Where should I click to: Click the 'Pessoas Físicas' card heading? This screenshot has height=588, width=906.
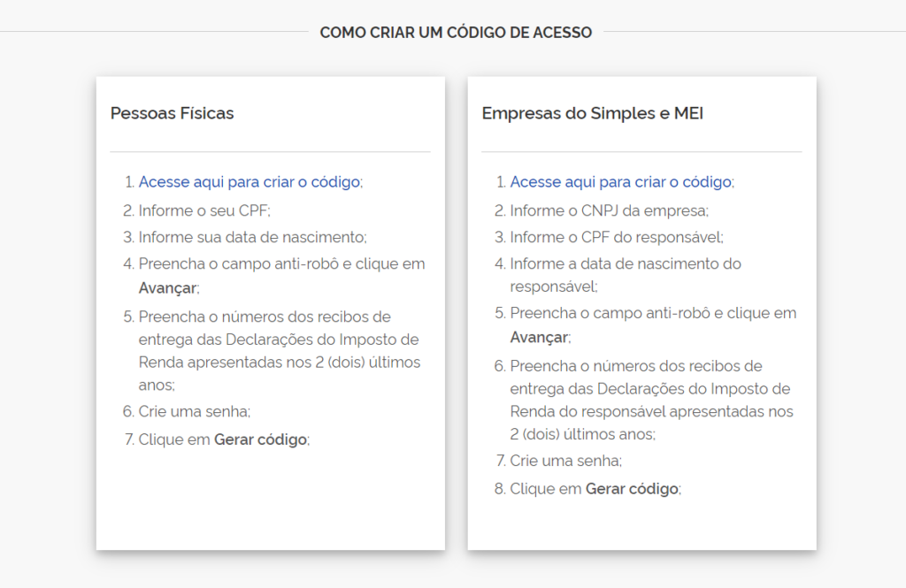pos(172,113)
